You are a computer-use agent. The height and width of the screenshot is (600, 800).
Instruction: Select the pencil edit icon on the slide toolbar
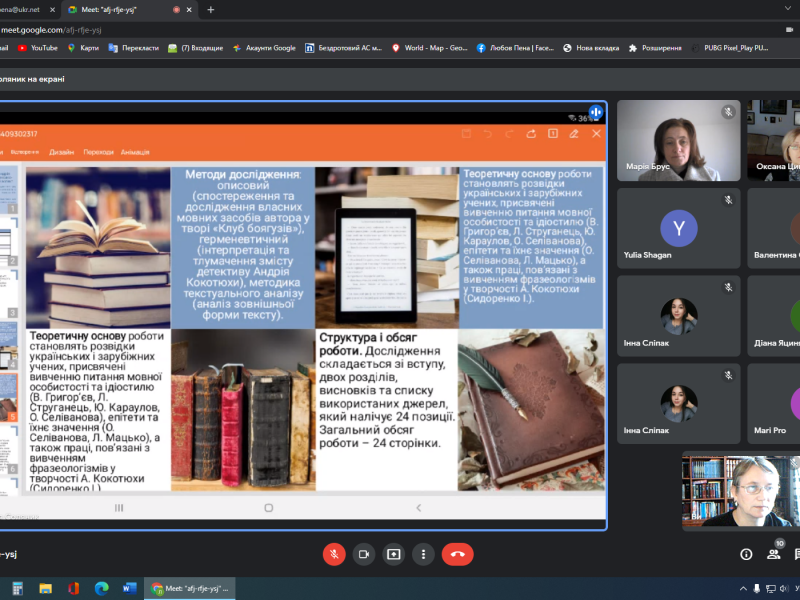click(x=574, y=135)
